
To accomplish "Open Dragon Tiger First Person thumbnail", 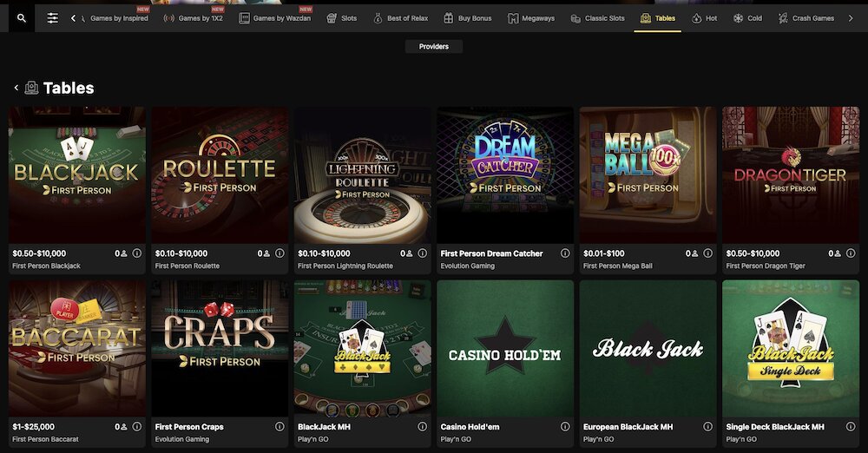I will click(x=791, y=175).
